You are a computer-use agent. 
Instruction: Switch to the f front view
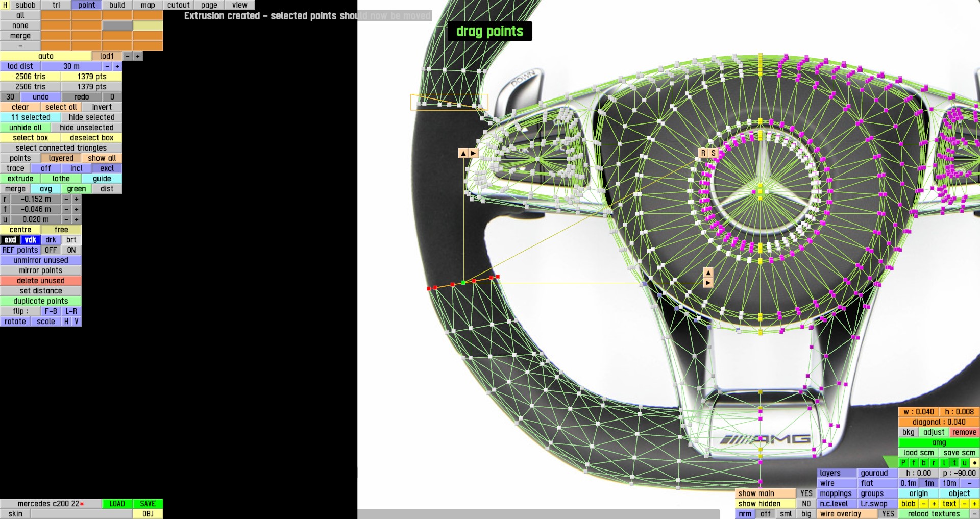tap(914, 463)
